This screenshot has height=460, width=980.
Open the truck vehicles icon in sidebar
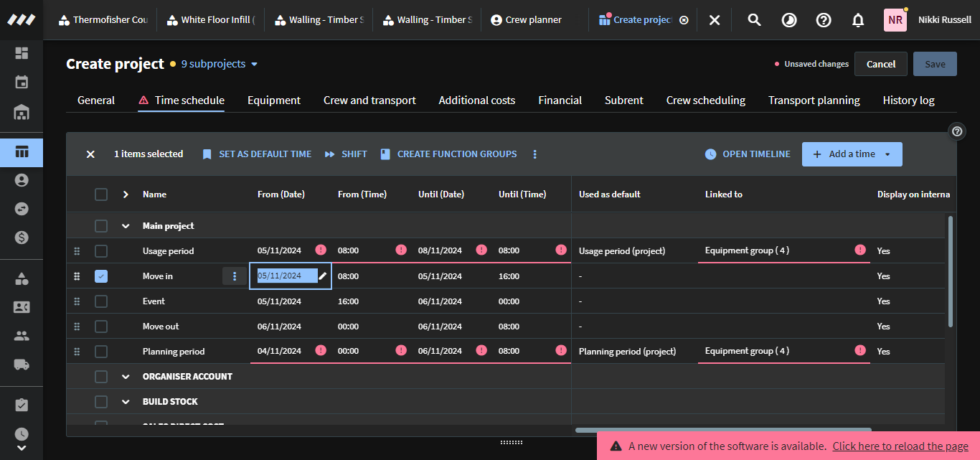click(x=22, y=365)
